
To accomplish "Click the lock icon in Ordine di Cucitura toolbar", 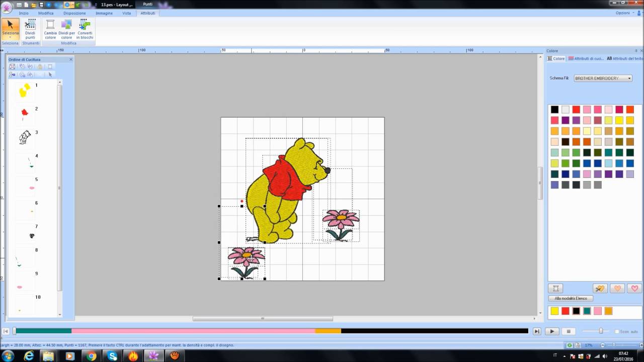I will coord(40,66).
